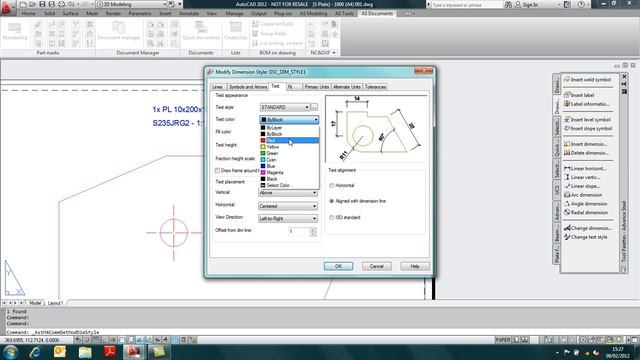Image resolution: width=640 pixels, height=360 pixels.
Task: Pick Select Color entry in color list
Action: tap(289, 185)
